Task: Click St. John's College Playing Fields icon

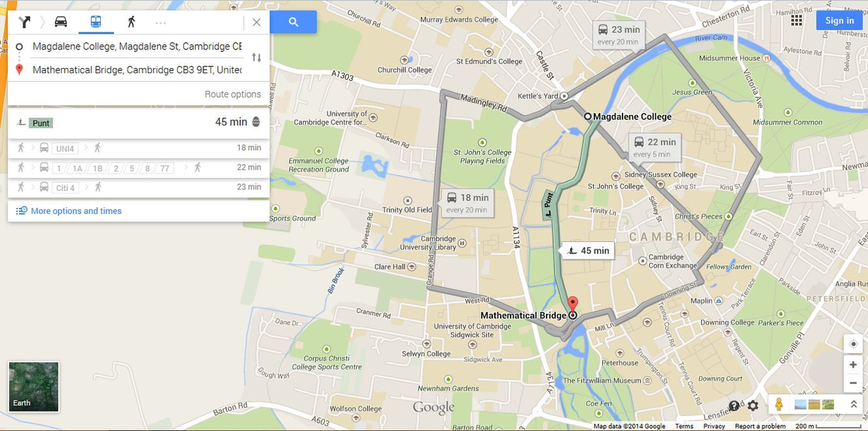Action: [482, 142]
